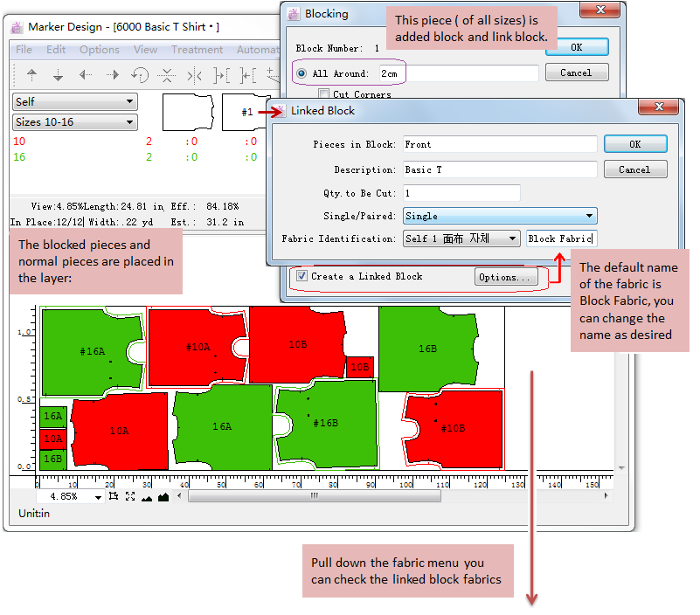700x615 pixels.
Task: Select the All Around radio button
Action: (x=302, y=73)
